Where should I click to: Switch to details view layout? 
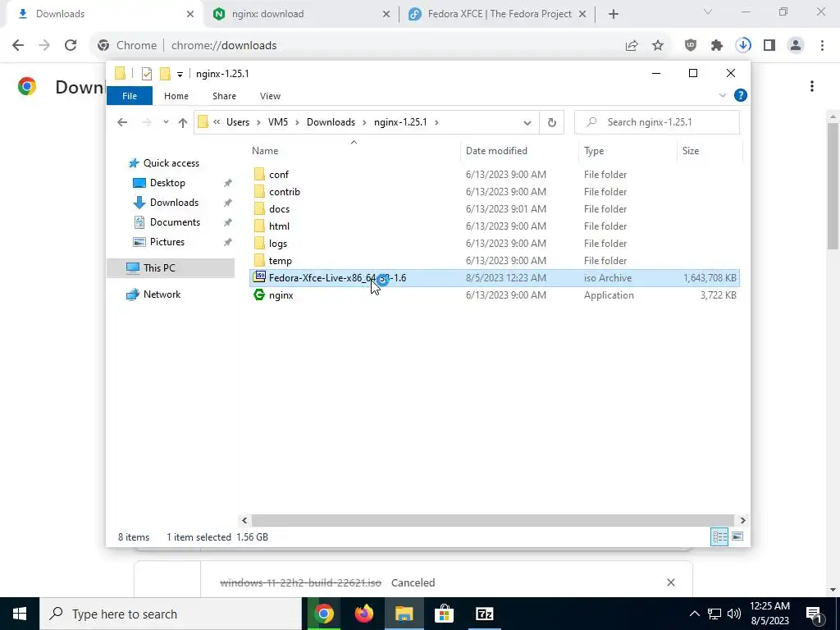coord(719,536)
